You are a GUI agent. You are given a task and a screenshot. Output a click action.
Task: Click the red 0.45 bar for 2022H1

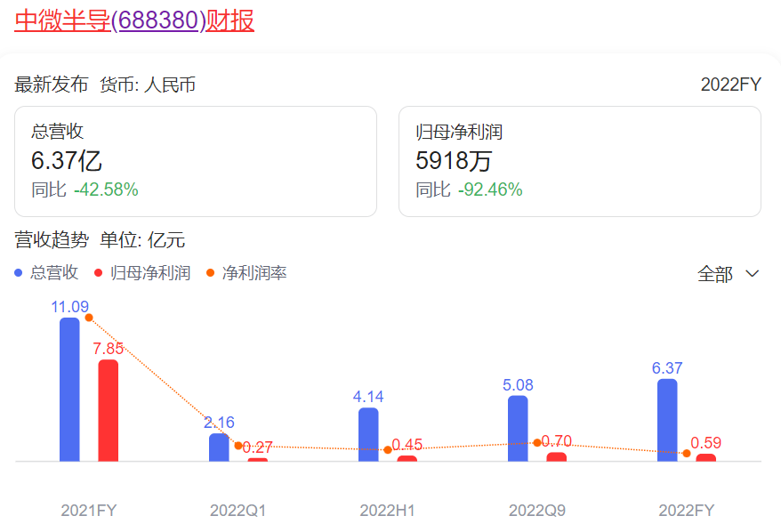point(407,458)
